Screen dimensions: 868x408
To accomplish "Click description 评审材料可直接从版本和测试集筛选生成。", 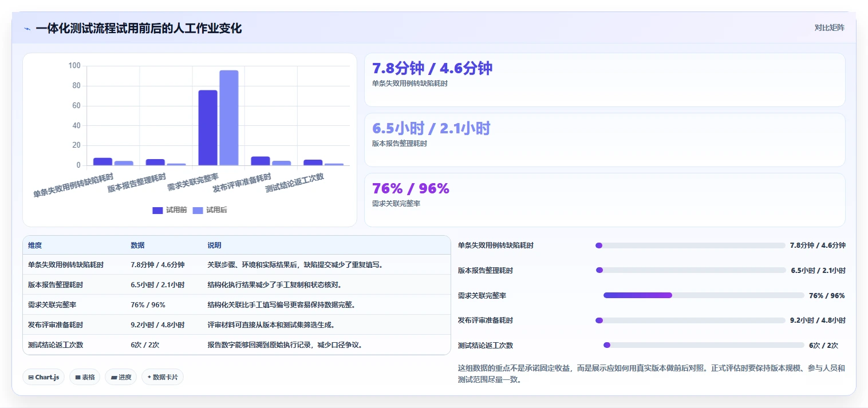I will click(x=271, y=324).
